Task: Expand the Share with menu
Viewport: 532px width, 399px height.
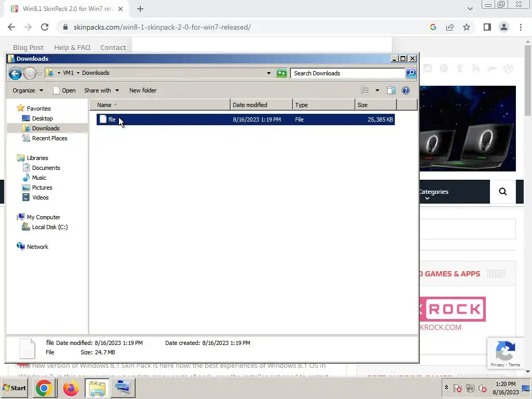Action: [x=101, y=90]
